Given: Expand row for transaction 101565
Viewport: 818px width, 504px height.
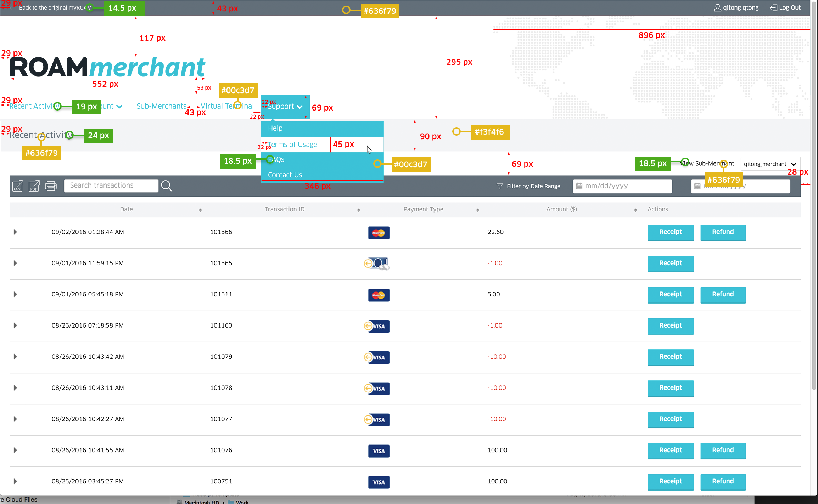Looking at the screenshot, I should click(15, 263).
